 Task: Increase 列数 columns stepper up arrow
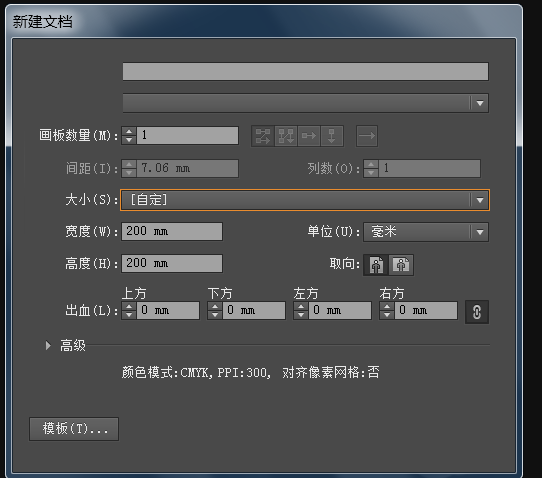371,164
